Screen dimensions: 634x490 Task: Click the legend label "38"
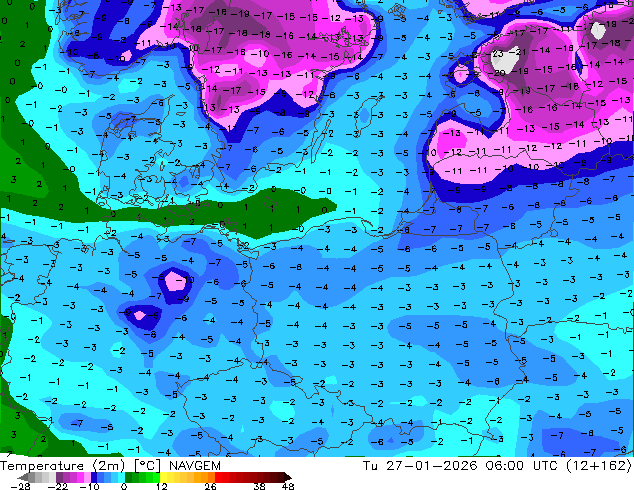(x=260, y=486)
